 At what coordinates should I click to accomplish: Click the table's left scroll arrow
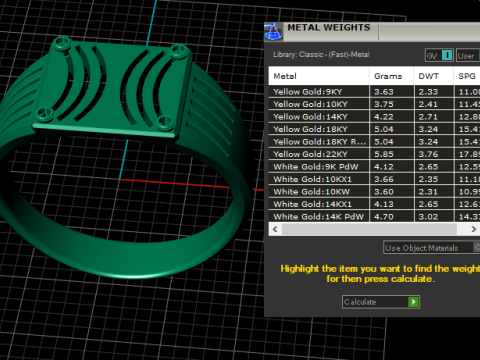pyautogui.click(x=275, y=229)
